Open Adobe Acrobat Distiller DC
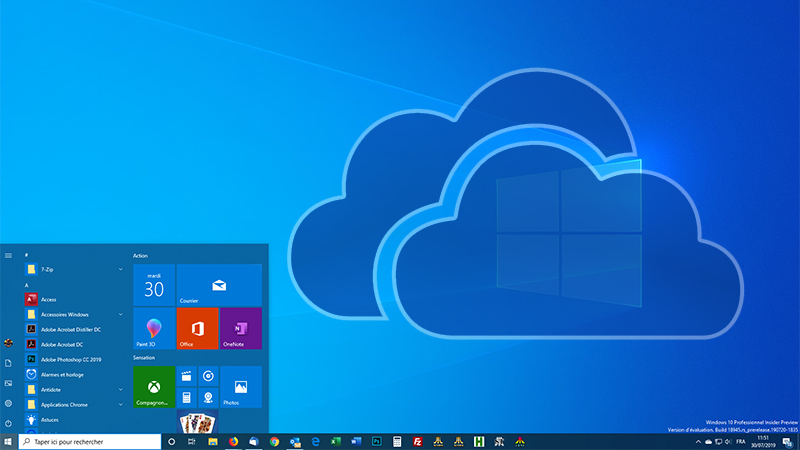Viewport: 800px width, 450px height. (x=75, y=330)
